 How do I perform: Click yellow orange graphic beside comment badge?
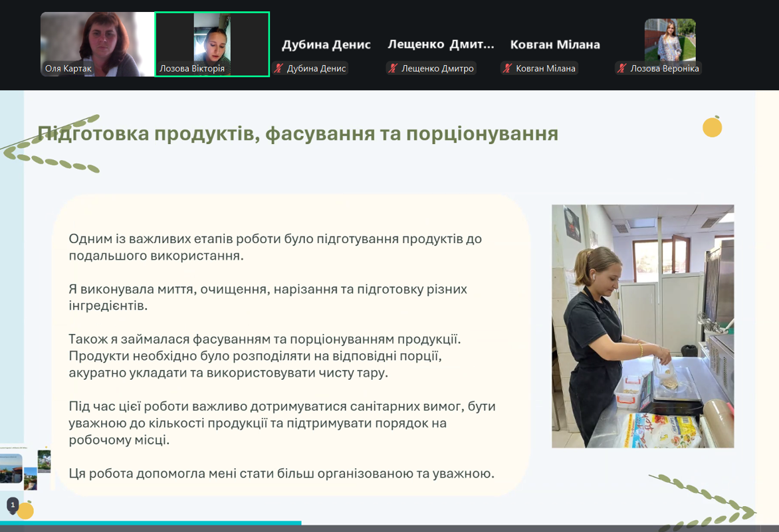coord(26,510)
